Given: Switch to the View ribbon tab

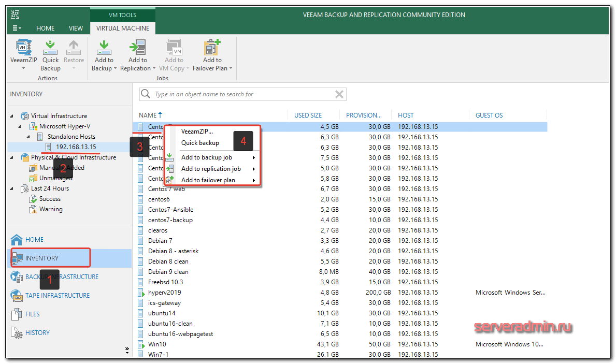Looking at the screenshot, I should (76, 28).
